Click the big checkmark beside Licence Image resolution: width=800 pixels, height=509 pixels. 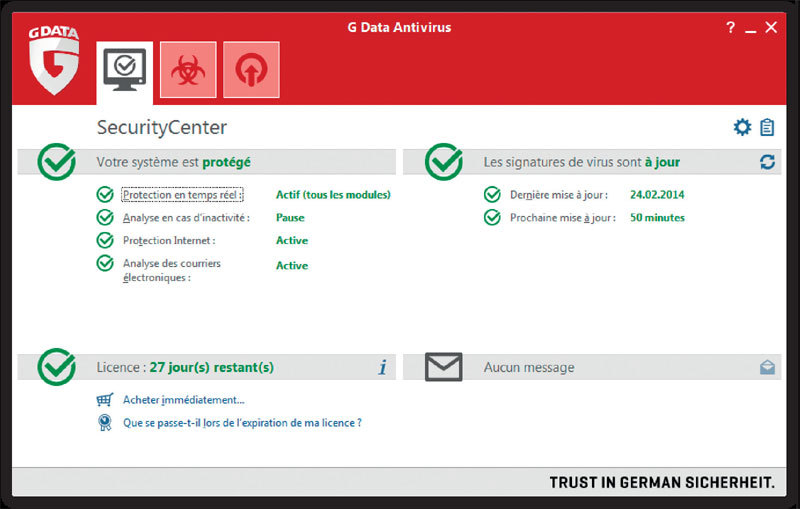57,367
